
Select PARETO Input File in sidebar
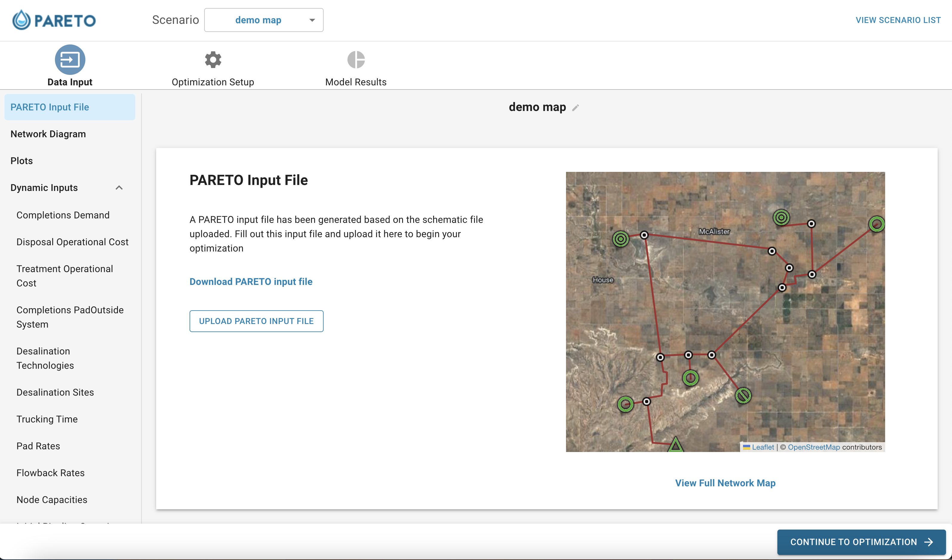(x=70, y=107)
